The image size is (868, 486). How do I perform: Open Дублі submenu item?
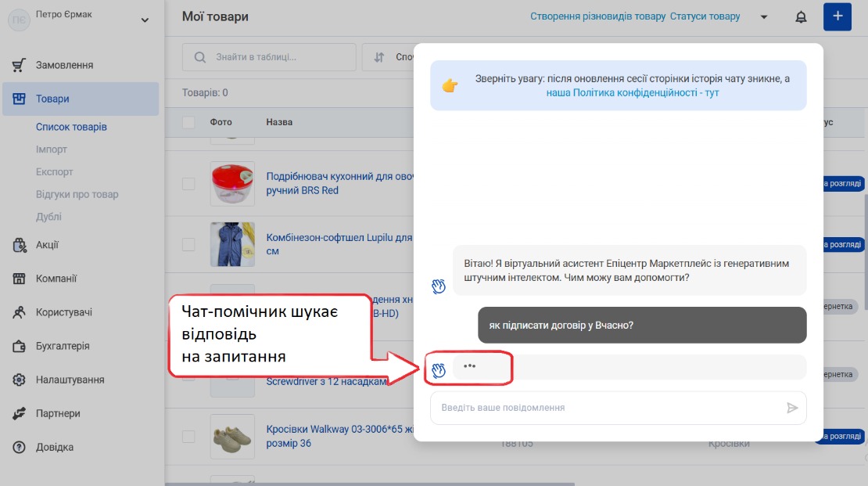(x=48, y=217)
